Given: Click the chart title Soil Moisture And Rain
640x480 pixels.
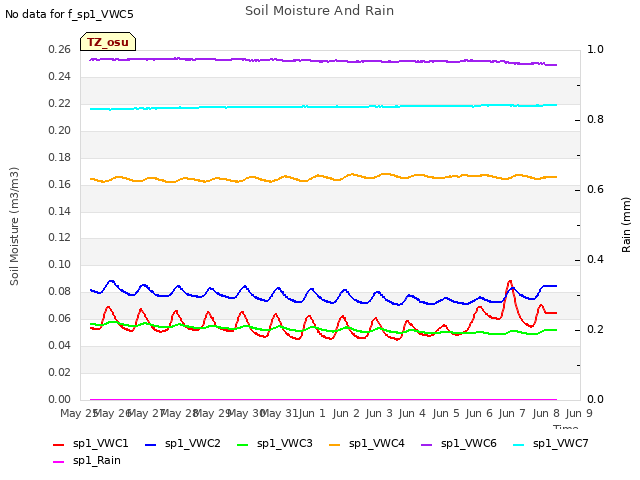Looking at the screenshot, I should tap(320, 11).
